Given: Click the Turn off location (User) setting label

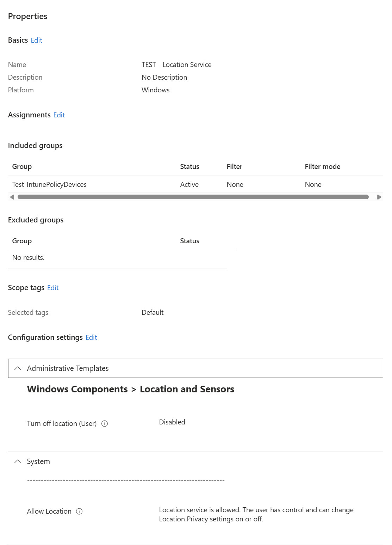Looking at the screenshot, I should 62,424.
